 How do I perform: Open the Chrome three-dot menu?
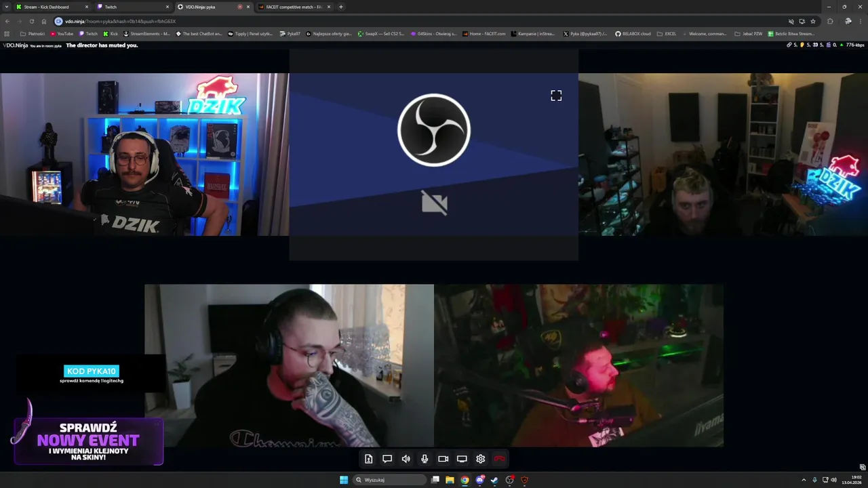(860, 21)
